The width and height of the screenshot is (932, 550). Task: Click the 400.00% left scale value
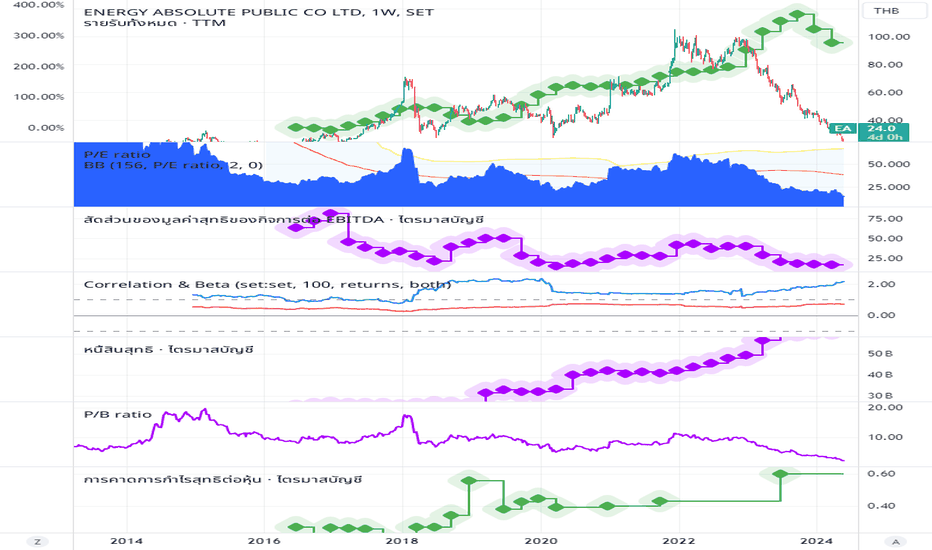coord(39,5)
